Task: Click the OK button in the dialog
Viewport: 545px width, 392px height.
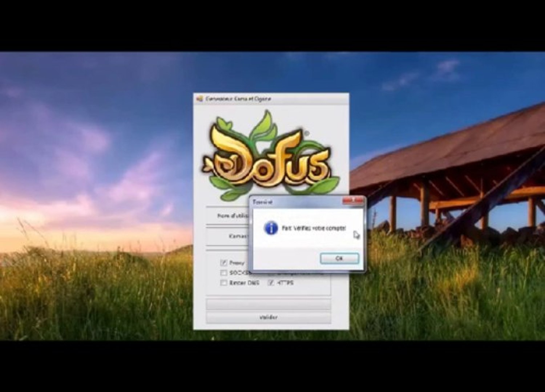Action: [x=339, y=258]
